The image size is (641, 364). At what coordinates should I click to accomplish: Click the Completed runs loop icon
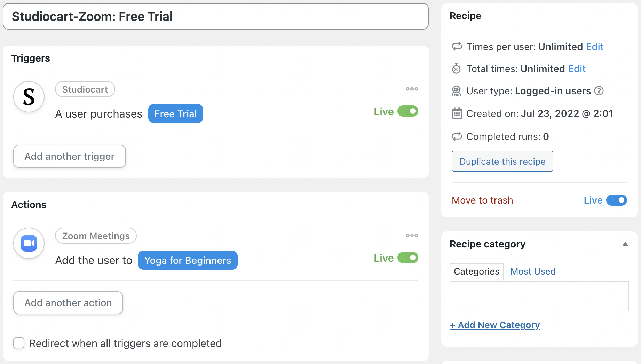point(457,136)
